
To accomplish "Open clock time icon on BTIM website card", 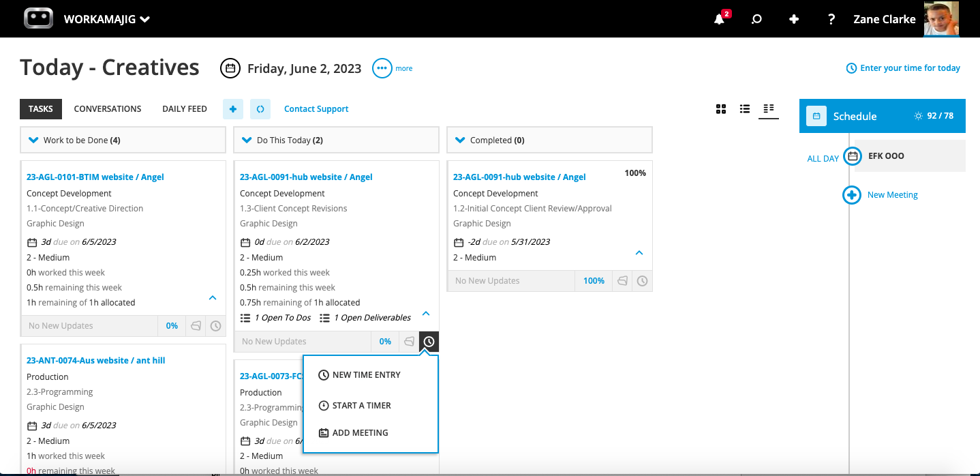I will [216, 326].
